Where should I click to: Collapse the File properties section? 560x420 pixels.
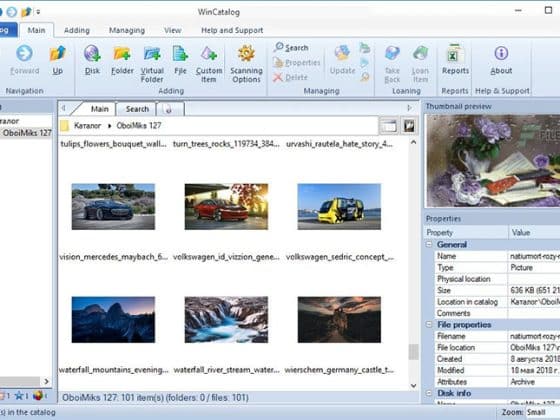[429, 325]
